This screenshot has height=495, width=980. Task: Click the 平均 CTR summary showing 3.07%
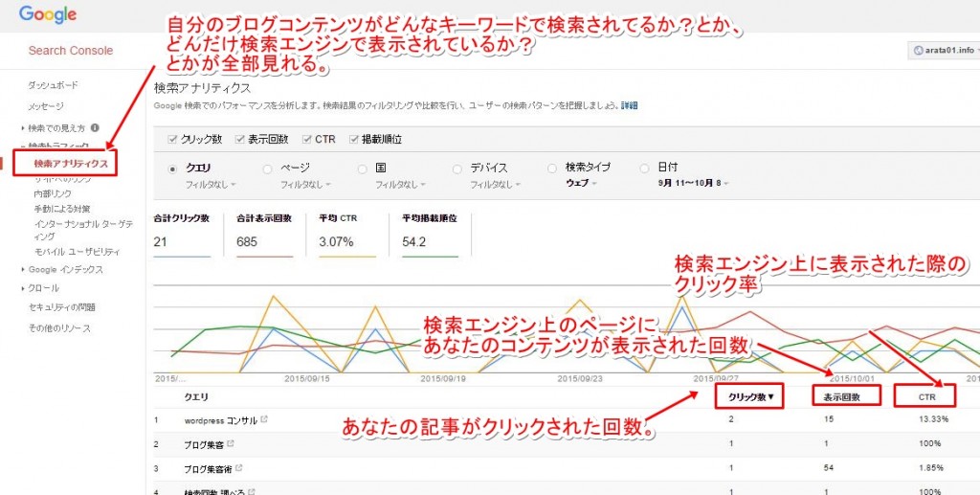[346, 235]
